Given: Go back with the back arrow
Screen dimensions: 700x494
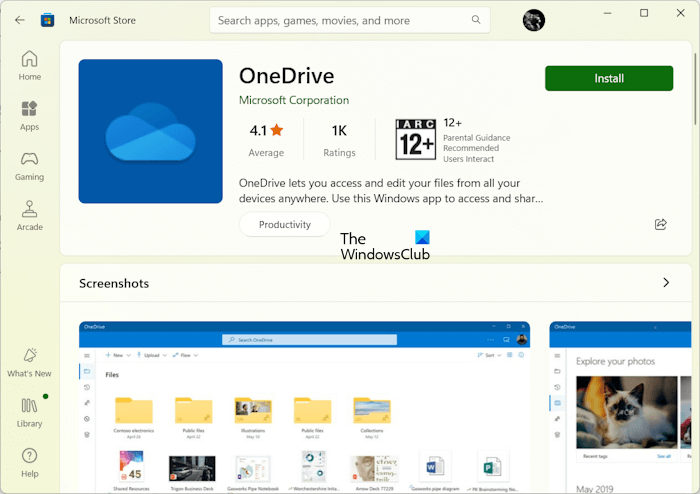Looking at the screenshot, I should point(20,20).
